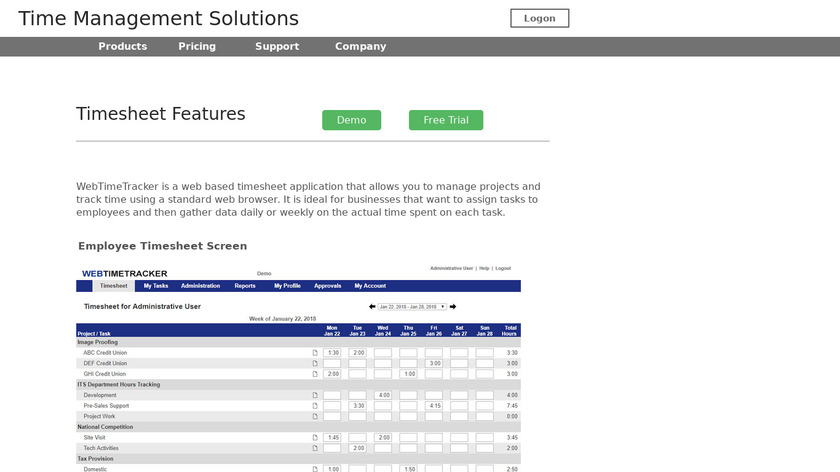This screenshot has height=472, width=840.
Task: Open the Jan 22 - Jan 28 week dropdown
Action: point(412,306)
